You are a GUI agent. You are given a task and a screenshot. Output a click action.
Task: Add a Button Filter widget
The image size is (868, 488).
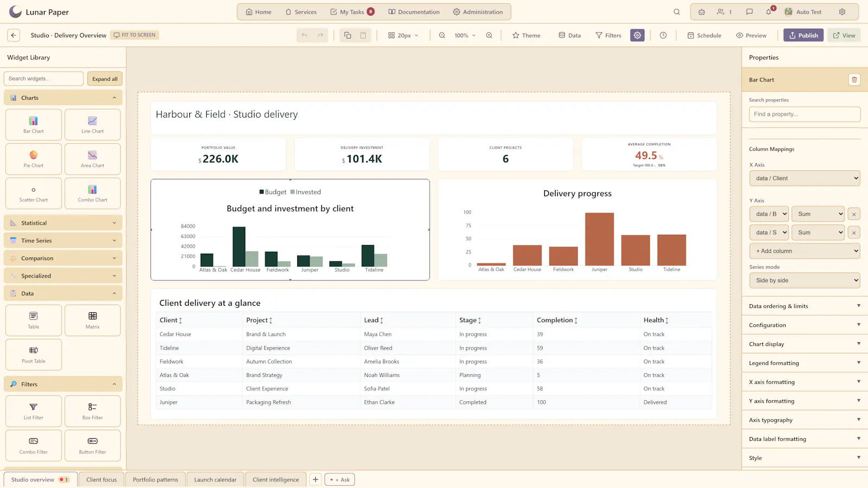93,445
